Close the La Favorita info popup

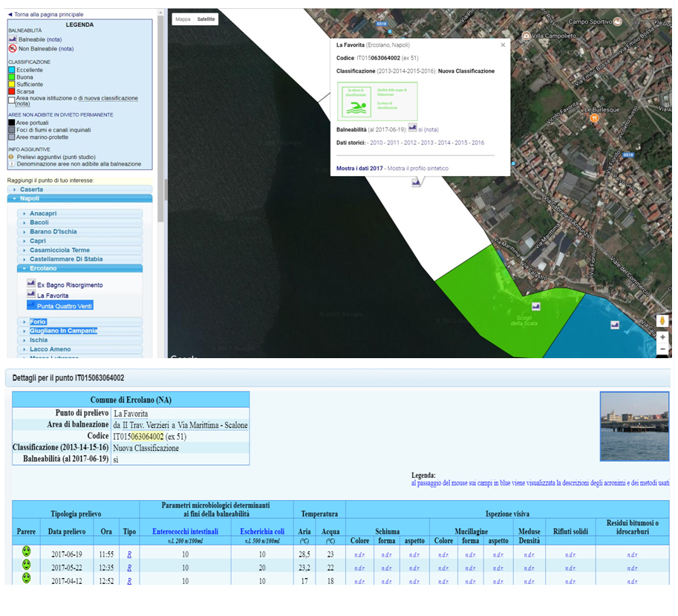coord(503,45)
